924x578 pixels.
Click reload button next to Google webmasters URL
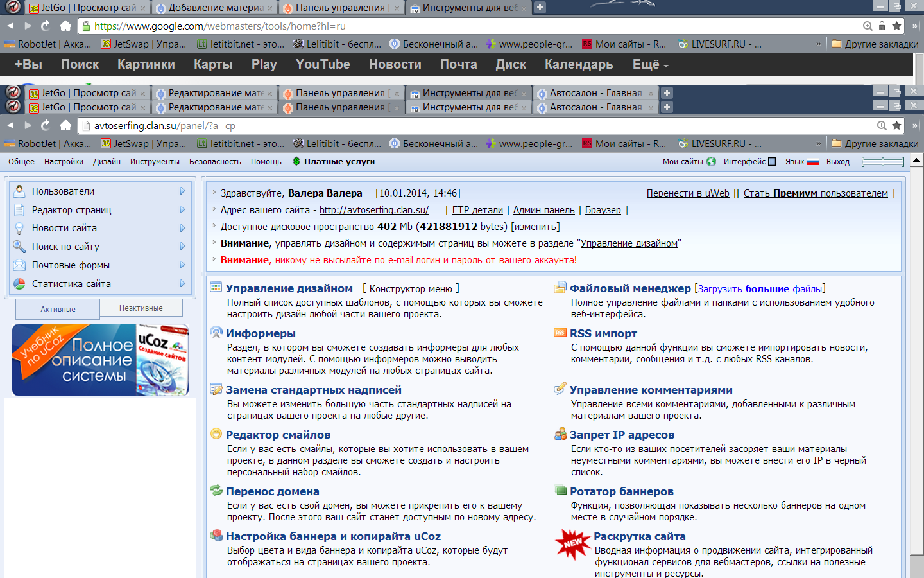pos(46,26)
